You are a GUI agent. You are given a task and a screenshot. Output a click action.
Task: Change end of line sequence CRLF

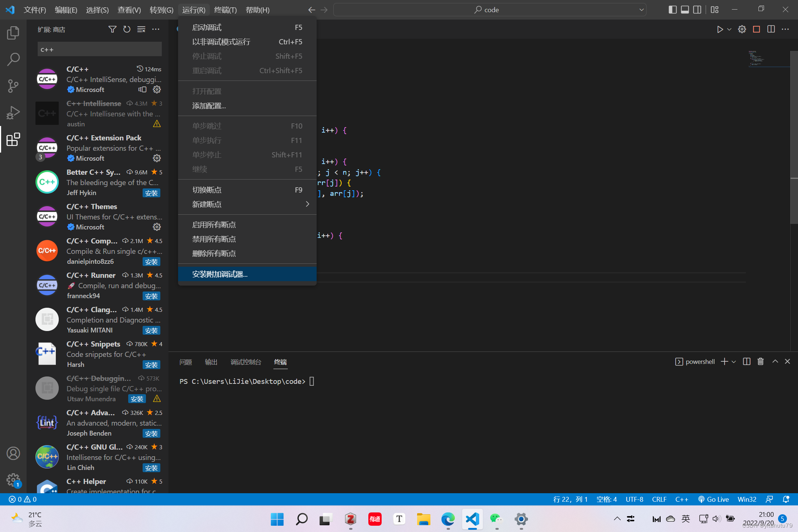pyautogui.click(x=659, y=499)
